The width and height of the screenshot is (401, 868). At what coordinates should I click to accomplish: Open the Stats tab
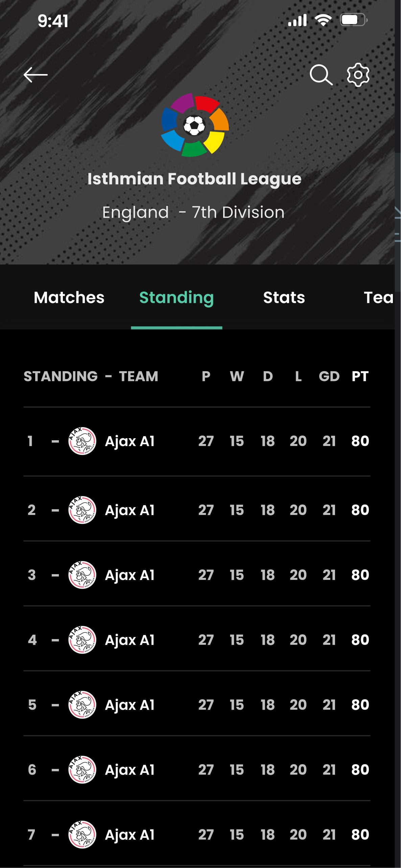point(284,298)
